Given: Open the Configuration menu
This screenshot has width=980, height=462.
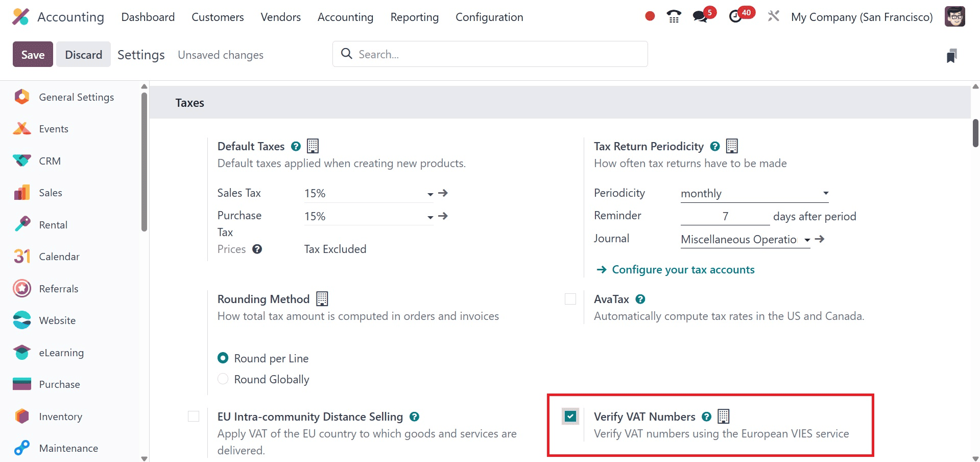Looking at the screenshot, I should pyautogui.click(x=489, y=17).
